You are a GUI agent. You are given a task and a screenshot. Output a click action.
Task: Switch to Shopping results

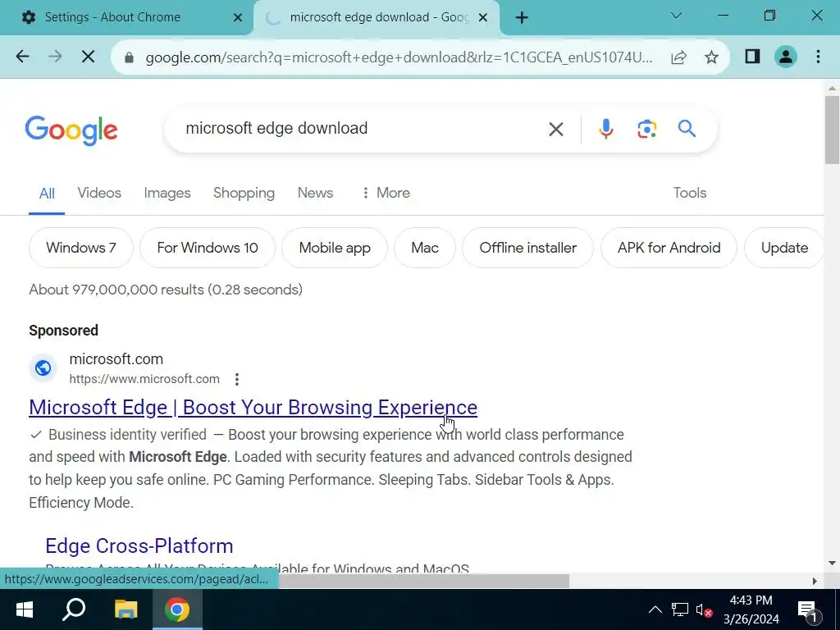click(x=244, y=193)
